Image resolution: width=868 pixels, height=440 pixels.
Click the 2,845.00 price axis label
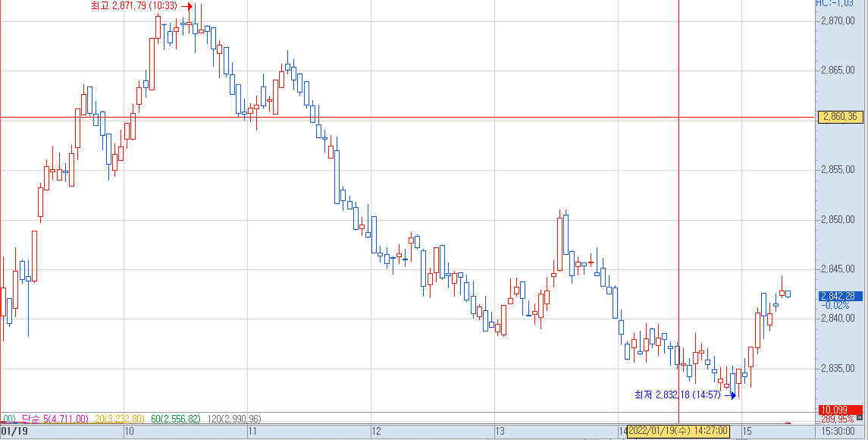click(840, 269)
